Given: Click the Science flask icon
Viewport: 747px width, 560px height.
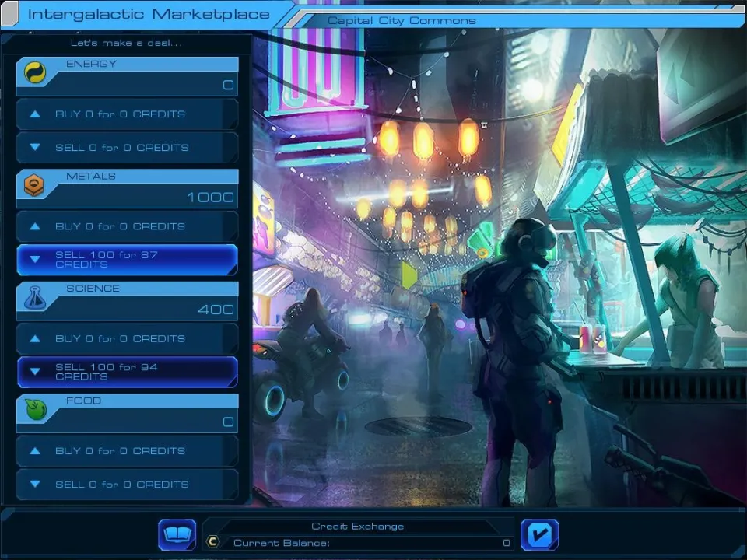Looking at the screenshot, I should tap(35, 298).
